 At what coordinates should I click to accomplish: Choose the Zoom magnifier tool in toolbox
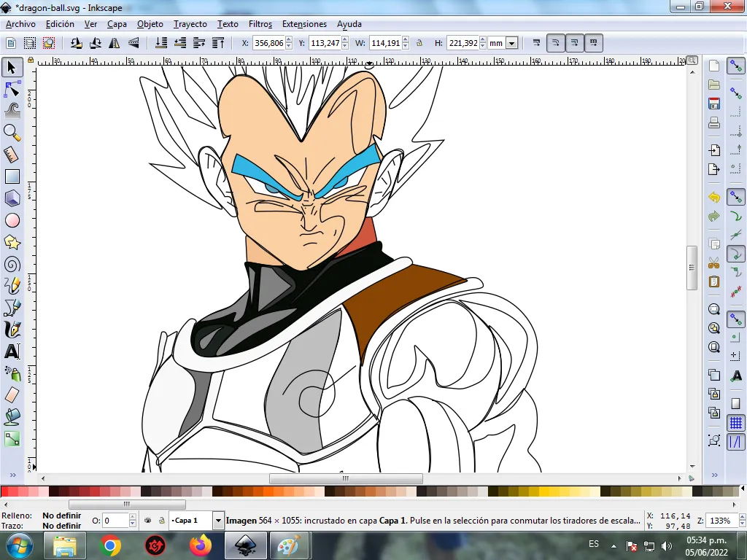(12, 133)
